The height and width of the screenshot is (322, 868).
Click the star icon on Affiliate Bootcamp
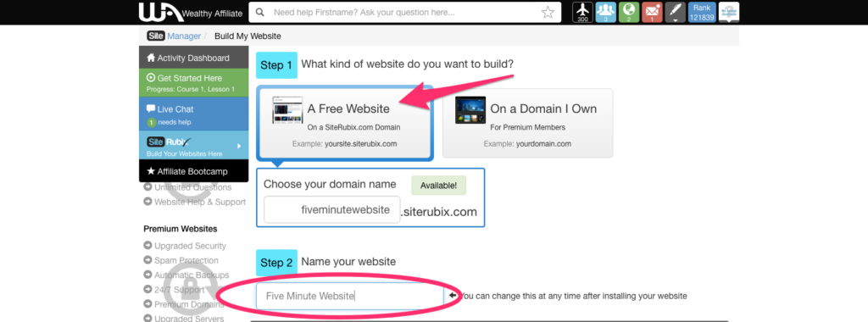(x=151, y=171)
